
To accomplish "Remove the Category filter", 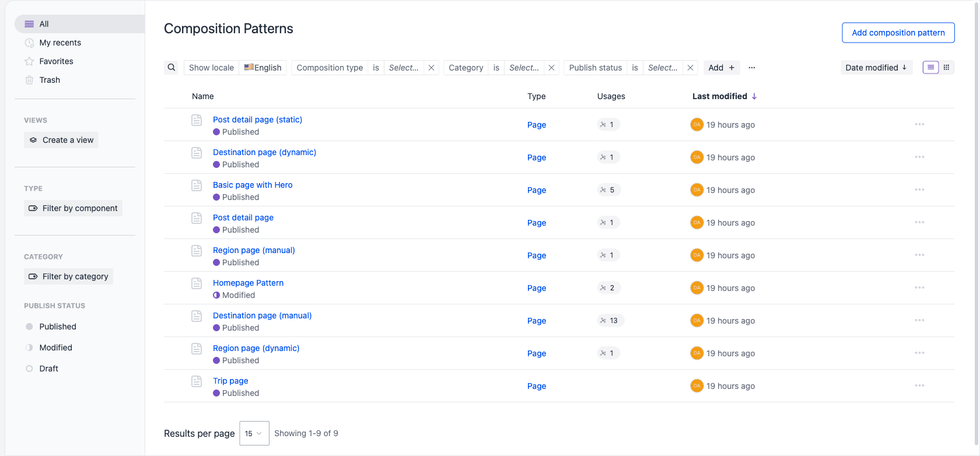I will click(551, 68).
